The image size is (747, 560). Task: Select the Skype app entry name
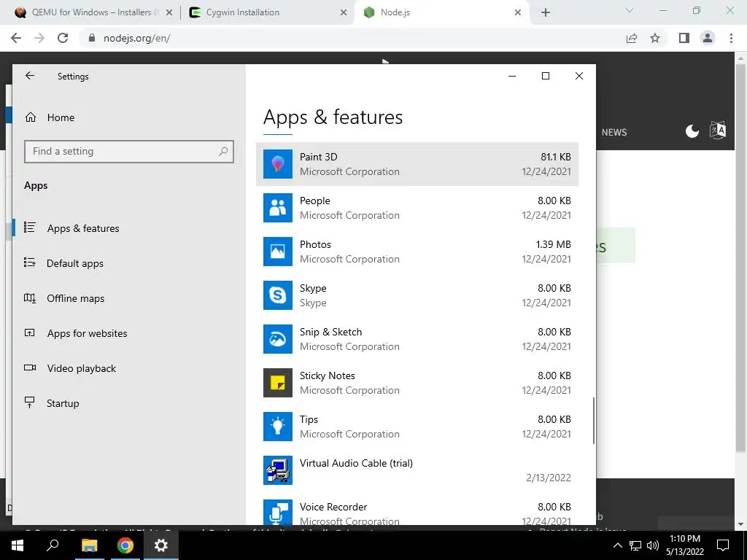(x=313, y=288)
